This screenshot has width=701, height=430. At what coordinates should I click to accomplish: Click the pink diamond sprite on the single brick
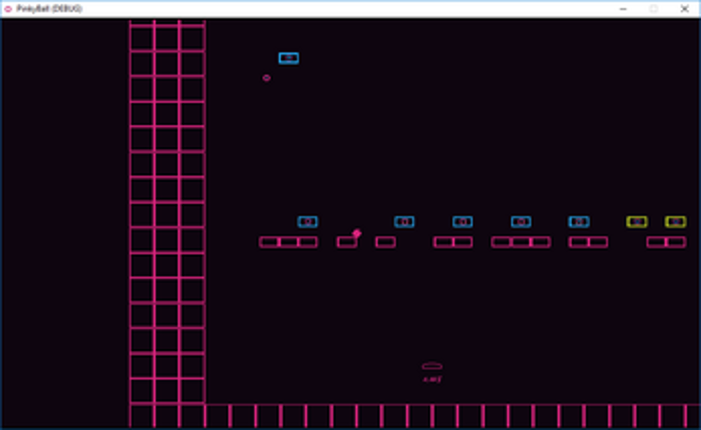click(x=357, y=233)
